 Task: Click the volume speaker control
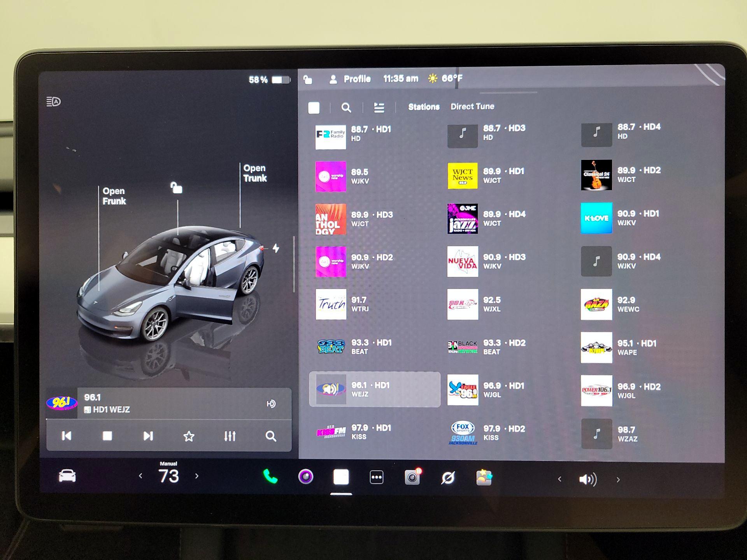(x=589, y=479)
